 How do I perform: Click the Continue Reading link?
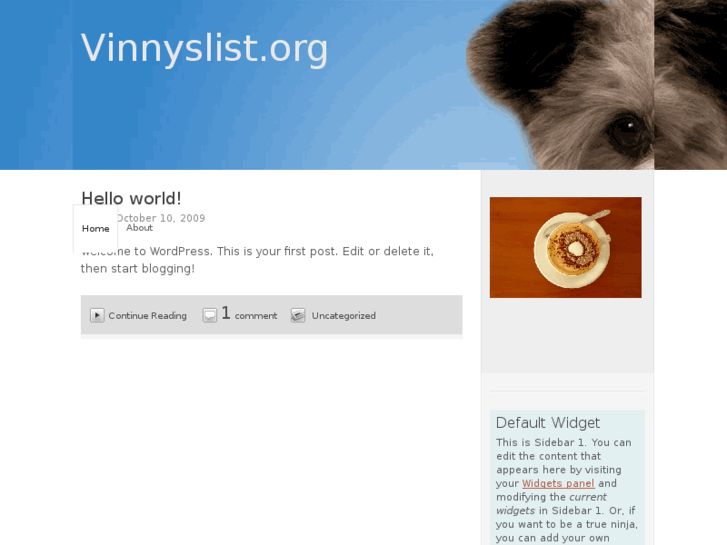click(x=147, y=316)
